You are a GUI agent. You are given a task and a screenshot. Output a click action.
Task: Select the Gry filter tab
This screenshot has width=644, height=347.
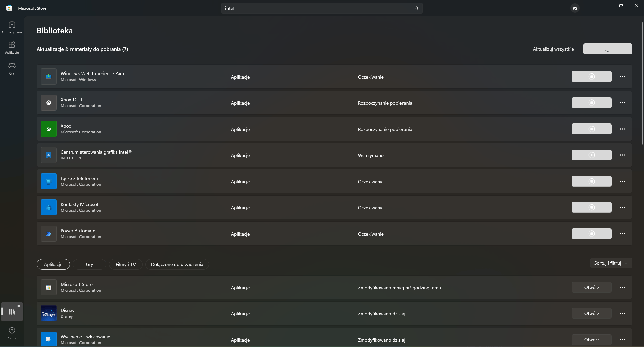click(90, 264)
